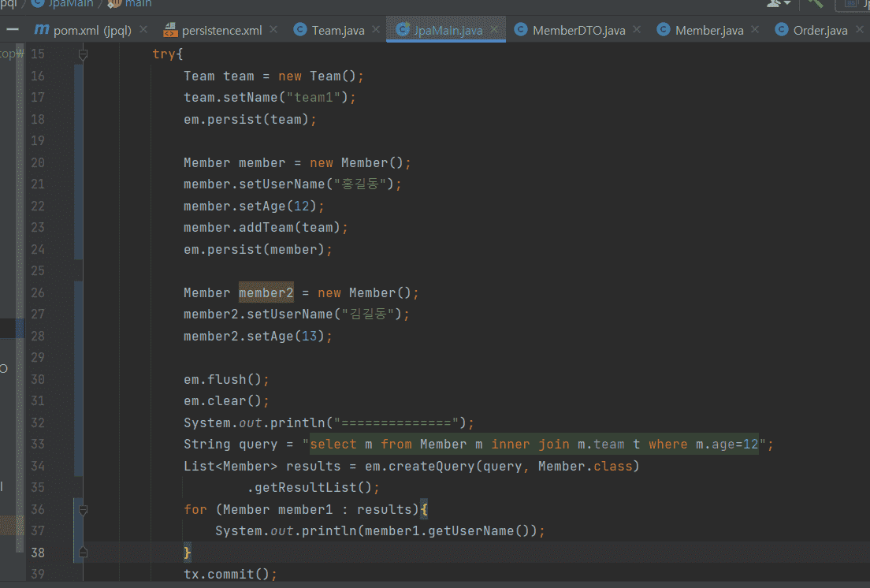Close the Order.java tab

pos(860,29)
